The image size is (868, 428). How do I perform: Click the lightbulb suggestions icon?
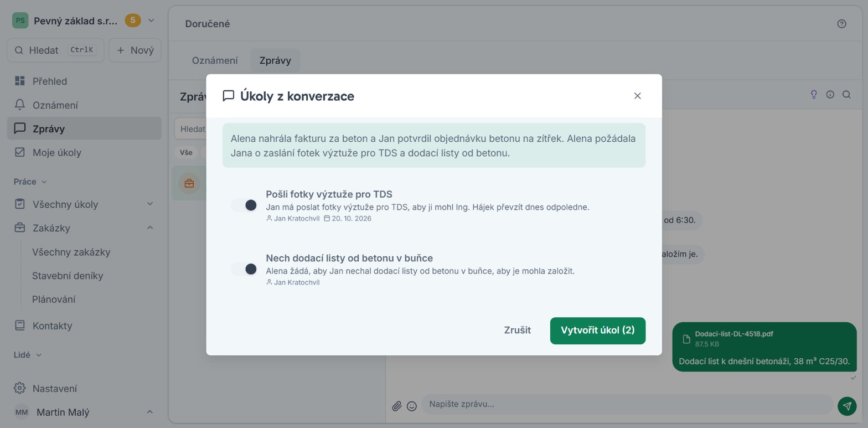tap(814, 95)
